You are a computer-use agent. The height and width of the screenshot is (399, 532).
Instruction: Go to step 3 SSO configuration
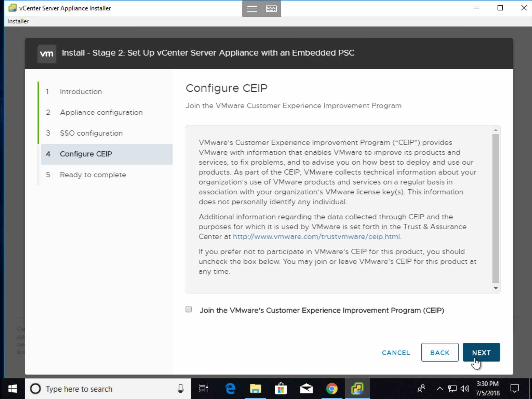click(107, 133)
